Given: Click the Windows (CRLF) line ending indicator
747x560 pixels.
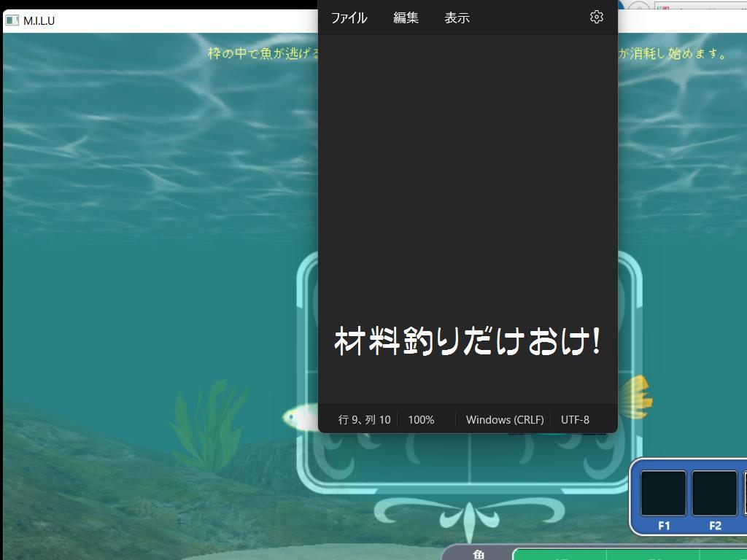Looking at the screenshot, I should click(504, 419).
